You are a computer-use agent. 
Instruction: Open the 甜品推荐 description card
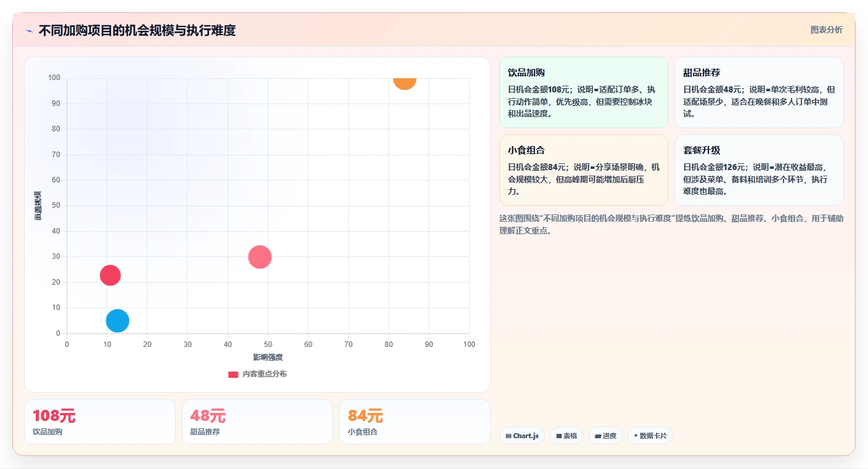pyautogui.click(x=759, y=92)
